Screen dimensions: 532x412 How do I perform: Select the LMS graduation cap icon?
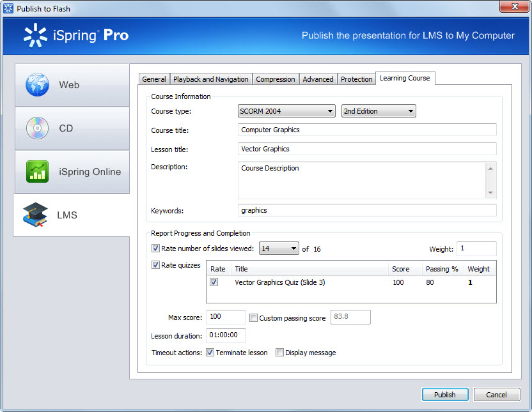[x=35, y=215]
